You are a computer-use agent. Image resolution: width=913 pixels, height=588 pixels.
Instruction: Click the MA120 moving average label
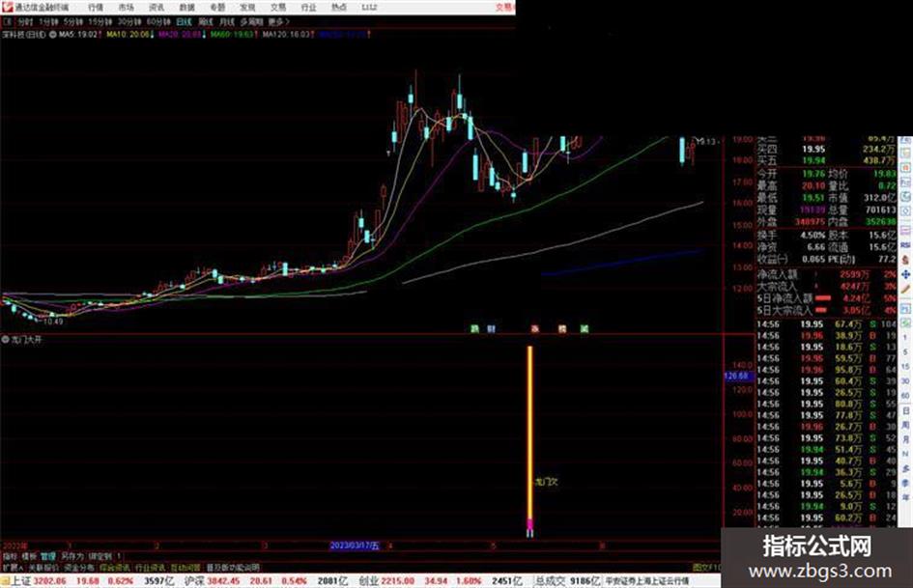[286, 35]
